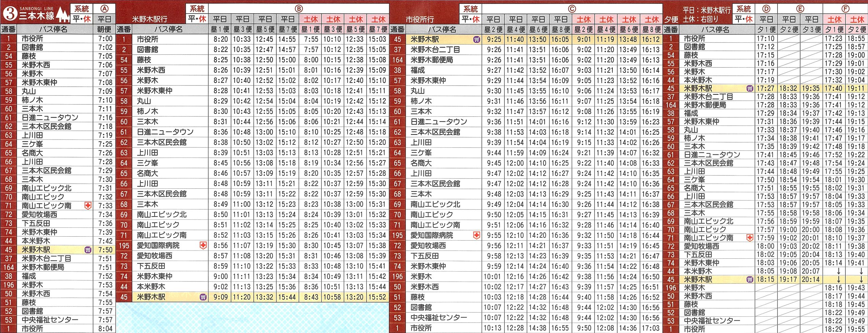Click the train icon beside 米野木駅 7:50
The height and width of the screenshot is (333, 868).
click(x=88, y=250)
